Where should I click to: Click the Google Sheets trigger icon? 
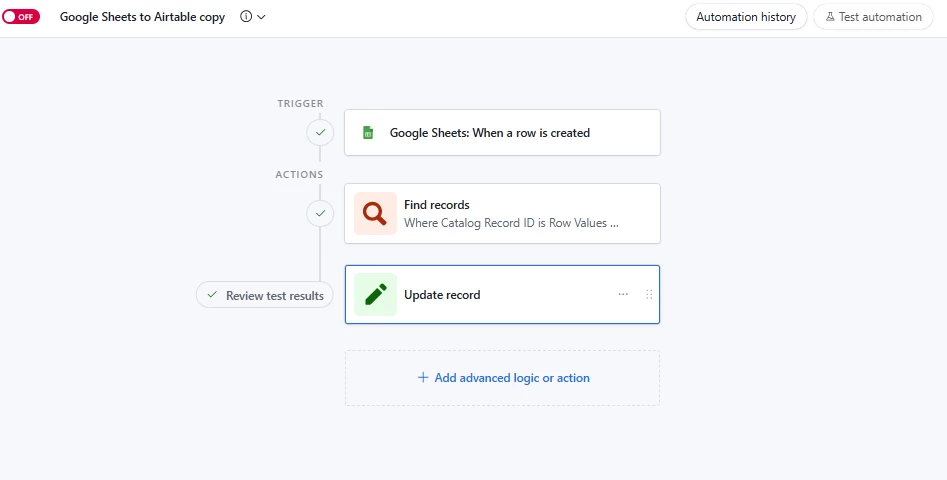(x=368, y=133)
